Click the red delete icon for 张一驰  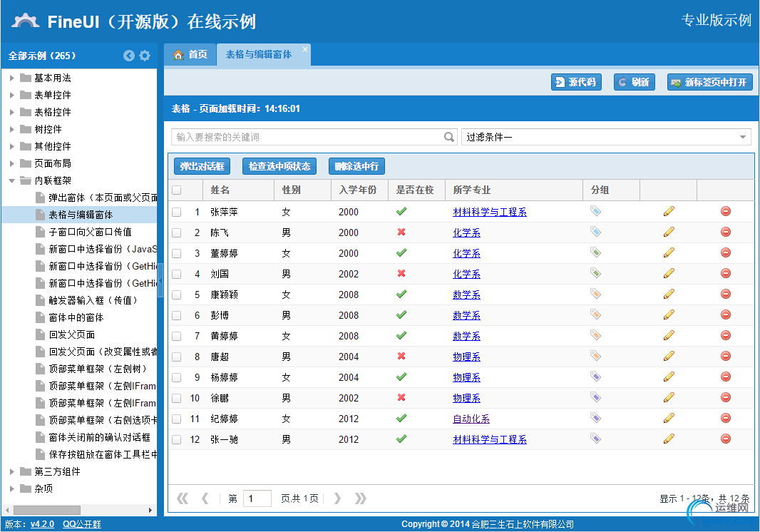725,439
